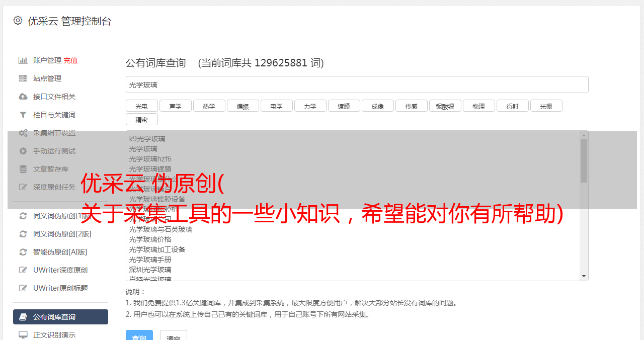
Task: Click the 光电 tag button
Action: point(141,106)
